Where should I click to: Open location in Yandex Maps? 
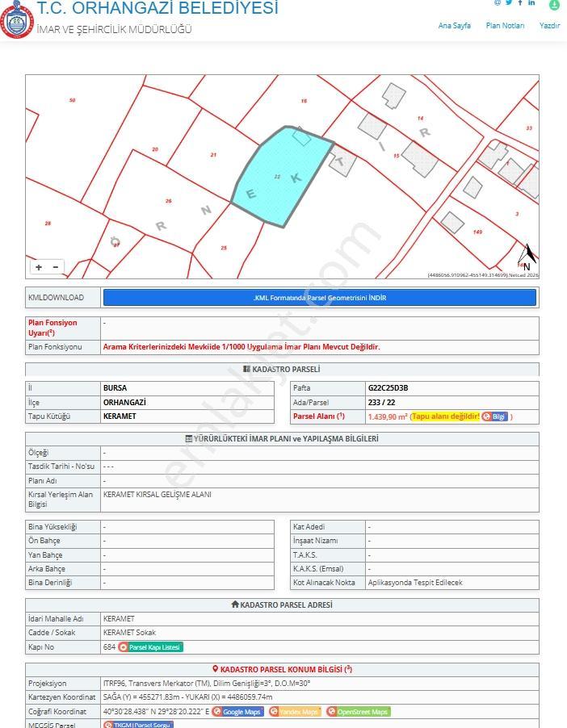tap(295, 712)
